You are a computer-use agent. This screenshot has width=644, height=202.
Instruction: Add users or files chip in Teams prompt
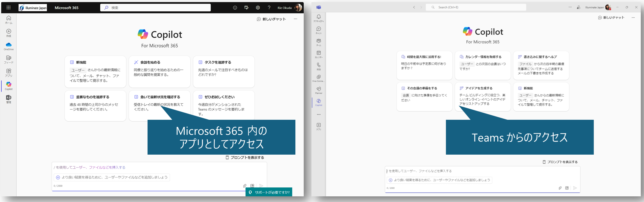[x=439, y=180]
